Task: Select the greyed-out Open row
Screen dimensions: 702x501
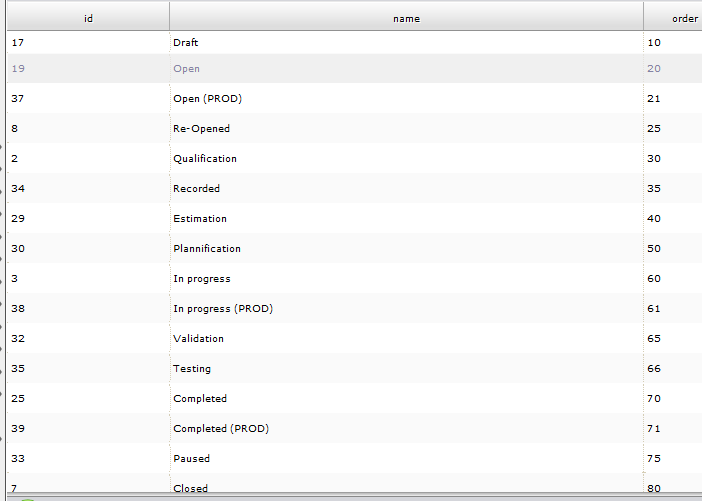Action: point(187,69)
